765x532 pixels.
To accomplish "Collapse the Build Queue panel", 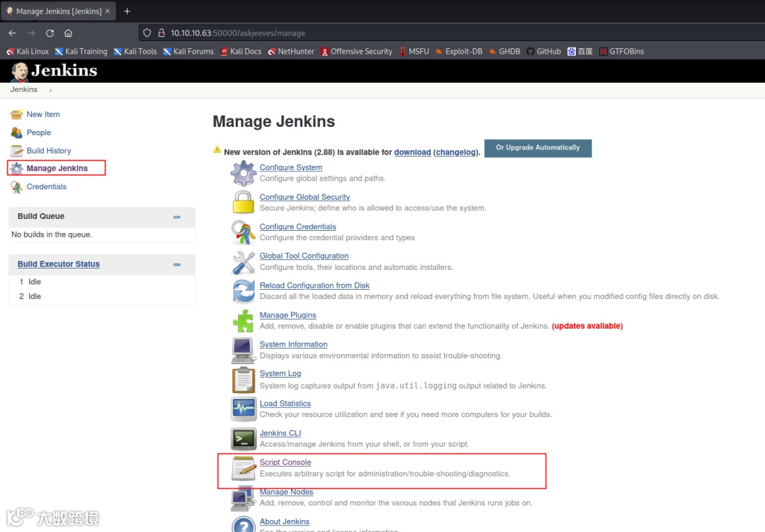I will coord(176,217).
